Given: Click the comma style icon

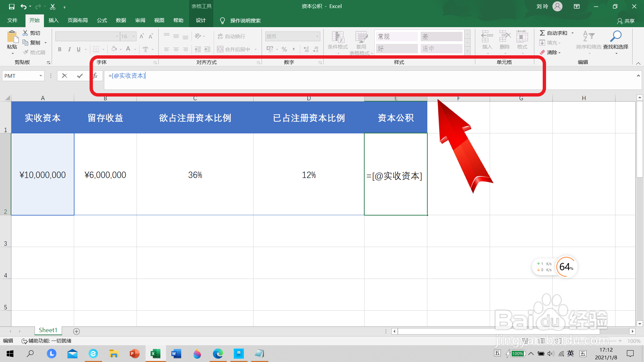Looking at the screenshot, I should tap(293, 49).
